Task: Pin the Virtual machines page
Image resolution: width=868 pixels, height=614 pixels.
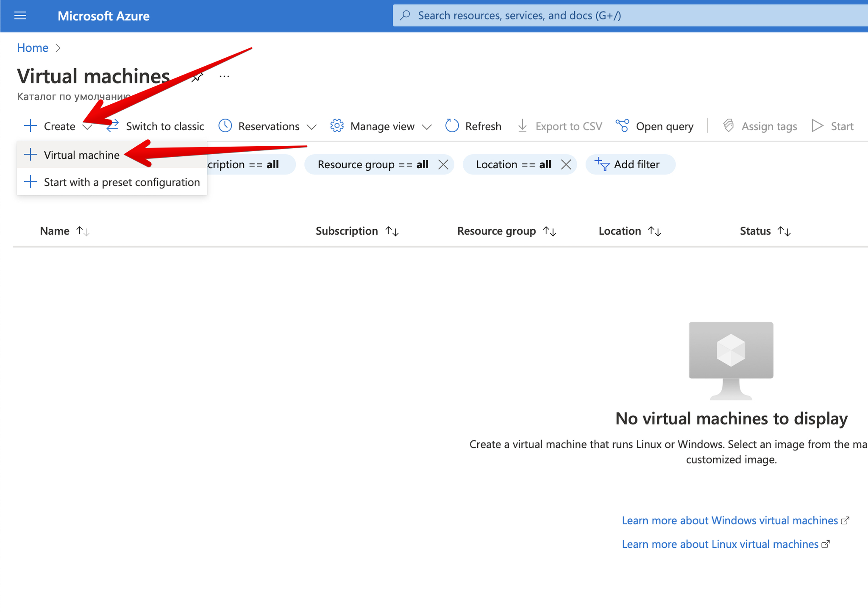Action: [197, 77]
